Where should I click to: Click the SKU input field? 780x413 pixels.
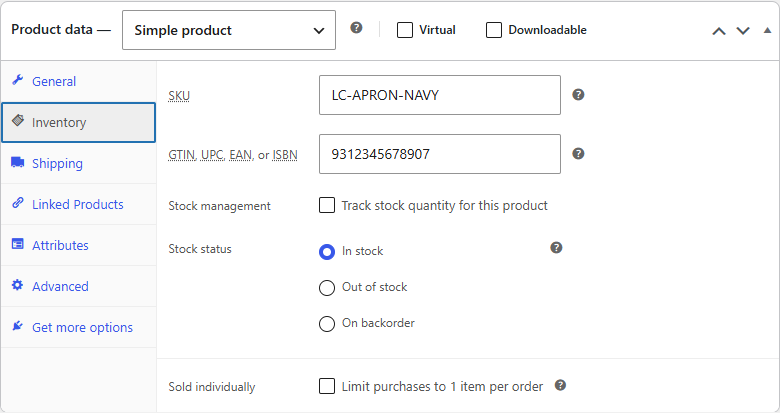pyautogui.click(x=440, y=95)
